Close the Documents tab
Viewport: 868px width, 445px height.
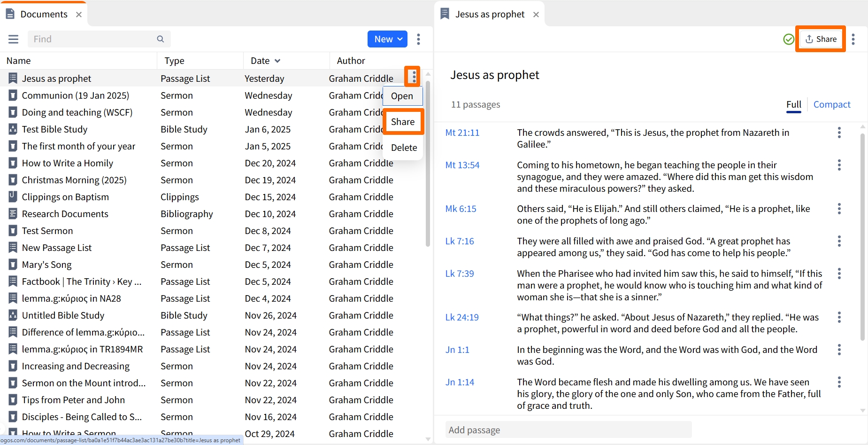[79, 15]
